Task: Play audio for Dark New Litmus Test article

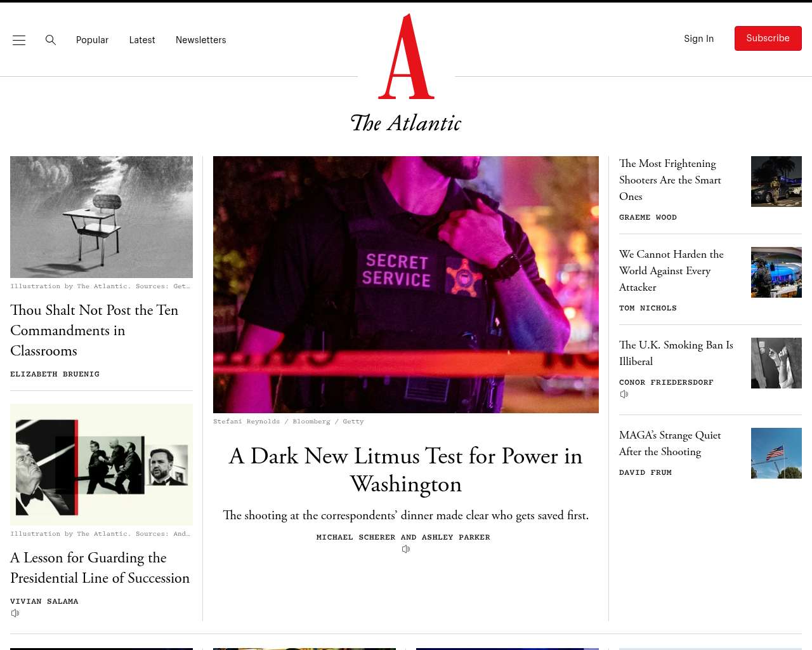Action: (406, 549)
